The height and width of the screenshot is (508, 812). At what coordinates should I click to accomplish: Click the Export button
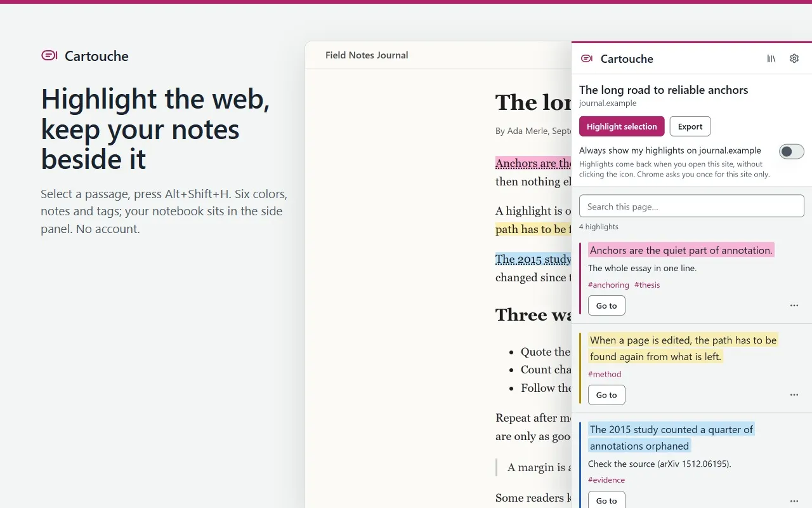coord(690,126)
